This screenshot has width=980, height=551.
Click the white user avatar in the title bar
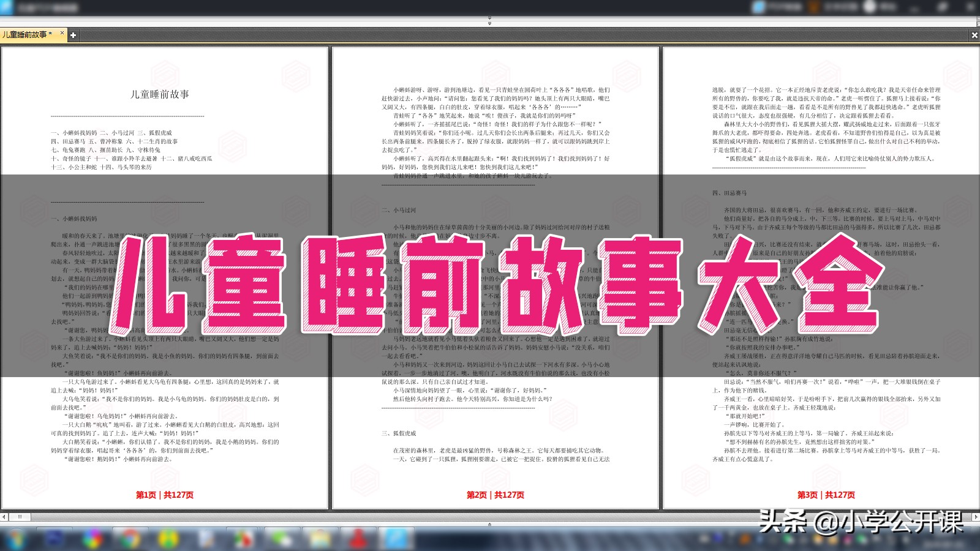868,7
